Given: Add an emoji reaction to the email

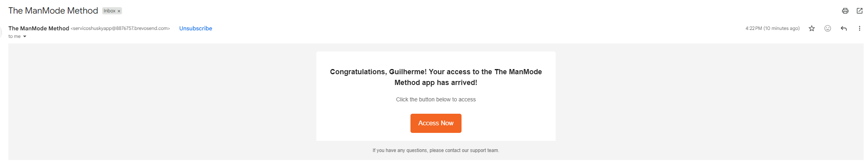Looking at the screenshot, I should [828, 28].
